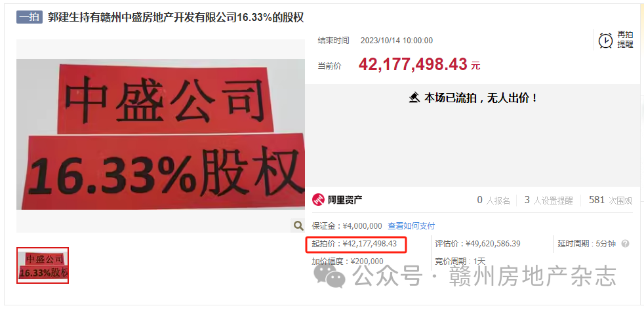Click the 评估价 ¥49,620,586.39 text
Image resolution: width=644 pixels, height=310 pixels.
click(477, 244)
